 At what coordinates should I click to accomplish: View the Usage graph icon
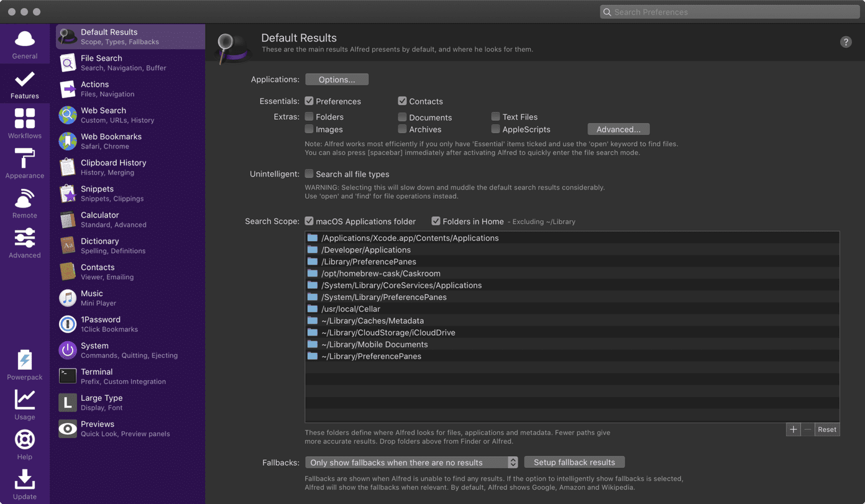tap(25, 400)
